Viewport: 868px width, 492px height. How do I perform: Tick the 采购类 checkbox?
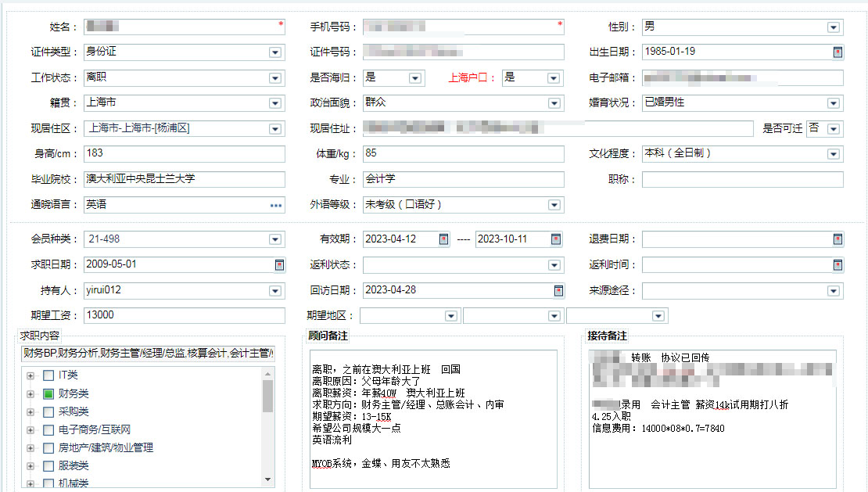pos(48,411)
